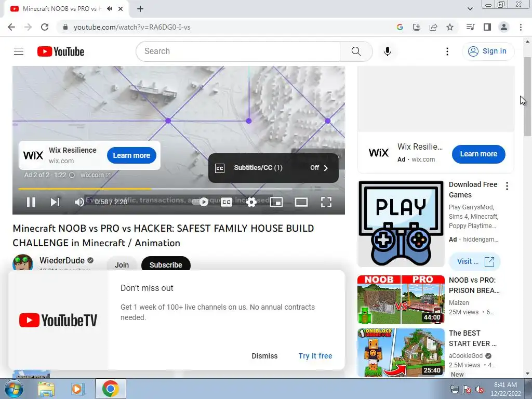
Task: Toggle the autoplay switch in player controls
Action: pos(200,202)
